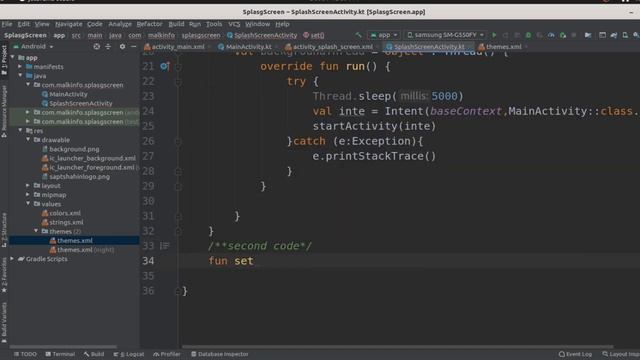Viewport: 640px width, 360px height.
Task: Toggle the Build Variants side tab
Action: coord(4,322)
